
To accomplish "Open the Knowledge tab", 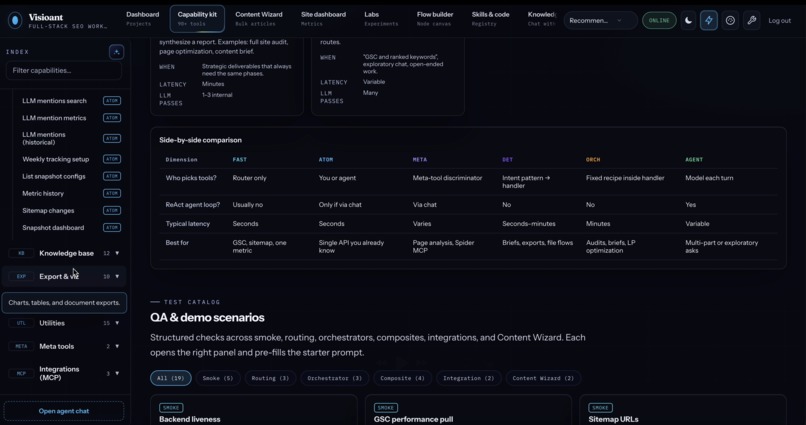I will click(542, 19).
